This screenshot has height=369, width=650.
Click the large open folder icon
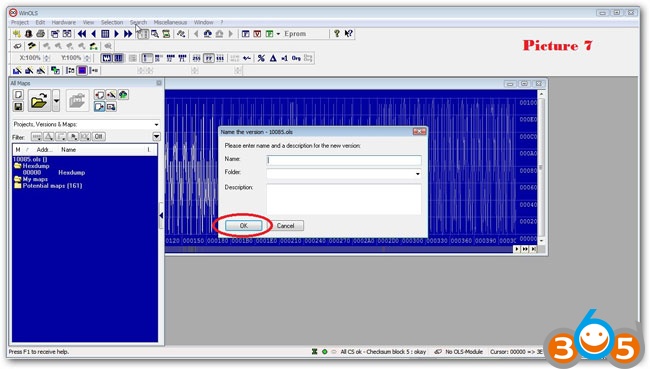click(39, 101)
